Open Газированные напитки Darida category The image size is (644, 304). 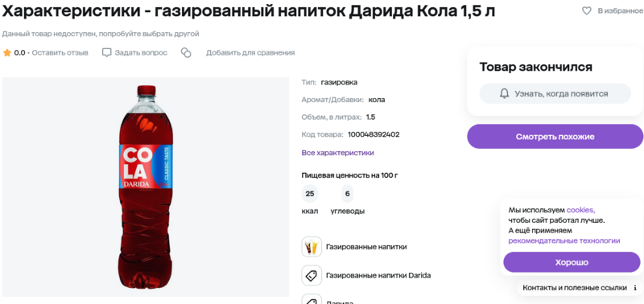tap(378, 275)
